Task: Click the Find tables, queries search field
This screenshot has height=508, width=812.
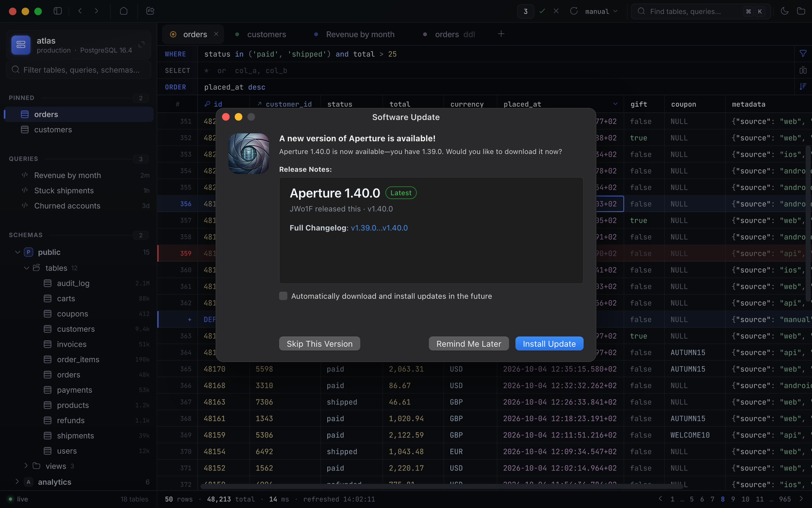Action: click(701, 11)
